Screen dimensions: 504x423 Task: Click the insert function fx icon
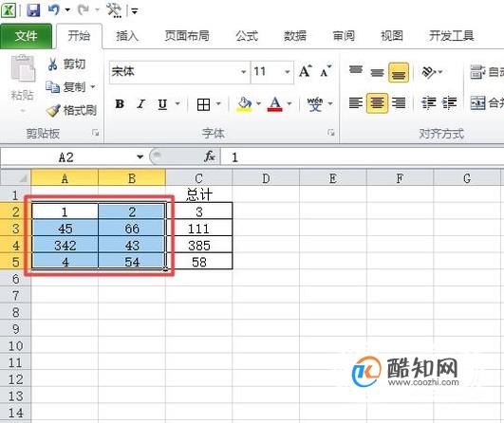(210, 156)
